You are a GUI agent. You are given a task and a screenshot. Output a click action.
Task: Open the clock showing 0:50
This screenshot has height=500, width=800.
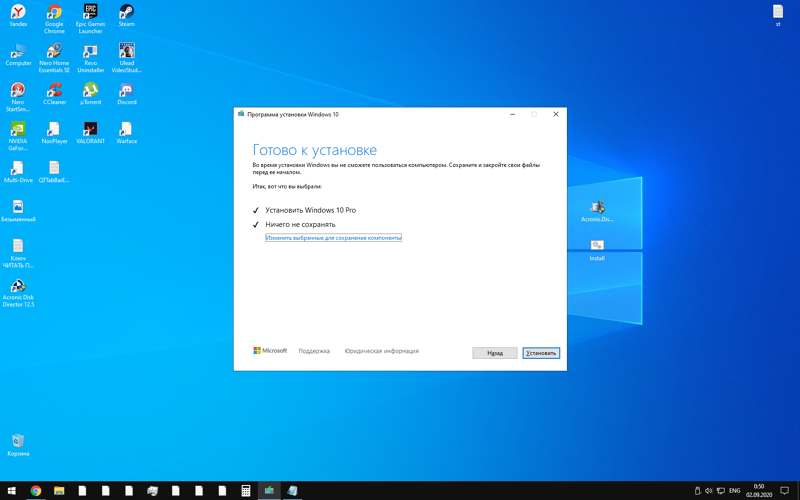point(759,491)
